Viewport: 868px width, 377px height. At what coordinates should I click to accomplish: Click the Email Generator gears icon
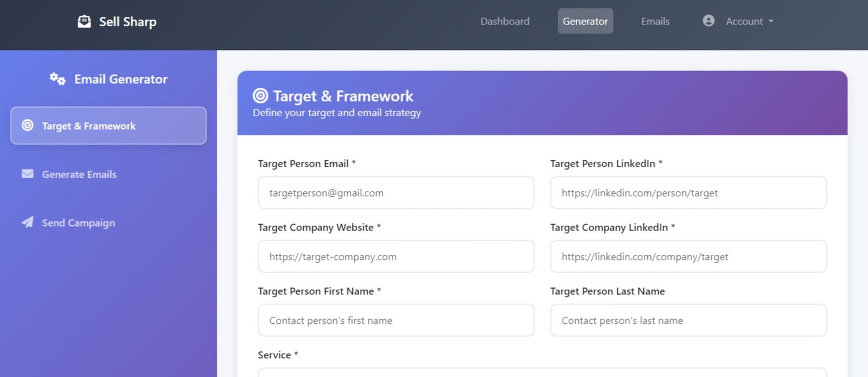tap(58, 79)
